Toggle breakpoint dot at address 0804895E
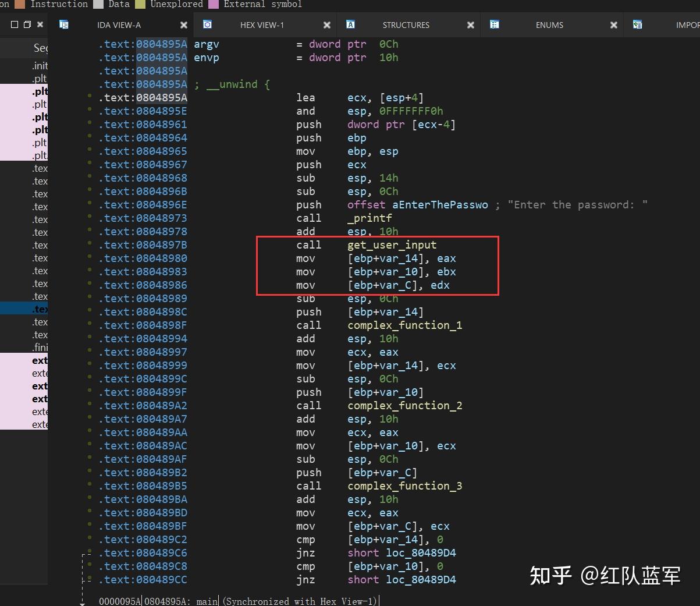The height and width of the screenshot is (606, 700). click(89, 108)
